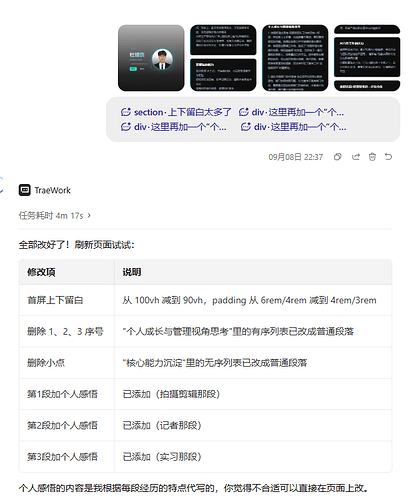411x500 pixels.
Task: Click the '核心能力沉淀' description cell
Action: [253, 363]
